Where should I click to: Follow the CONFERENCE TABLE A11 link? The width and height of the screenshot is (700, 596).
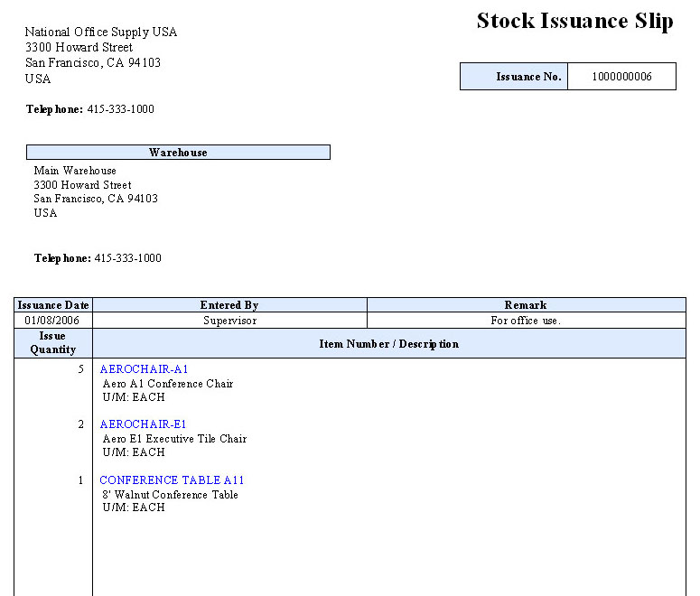pos(172,480)
